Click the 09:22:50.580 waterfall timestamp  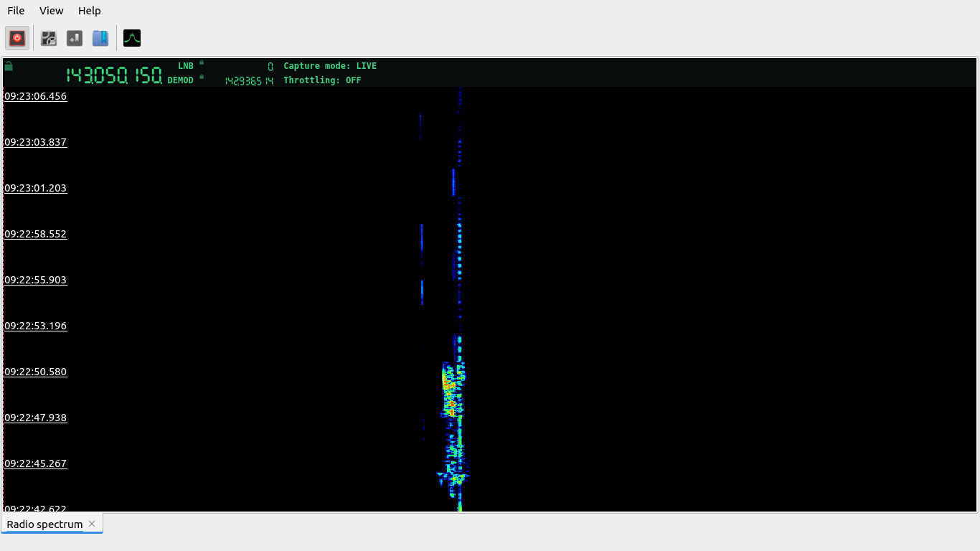[x=35, y=372]
